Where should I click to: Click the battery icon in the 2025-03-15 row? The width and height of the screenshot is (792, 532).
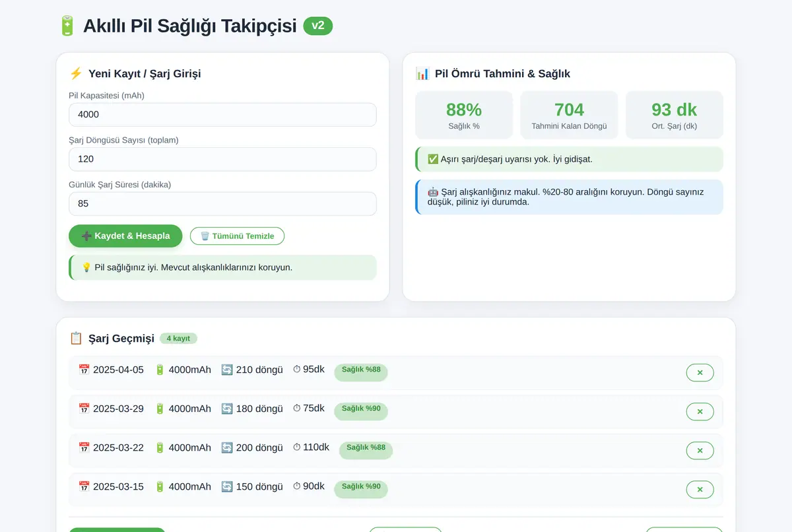(x=160, y=486)
